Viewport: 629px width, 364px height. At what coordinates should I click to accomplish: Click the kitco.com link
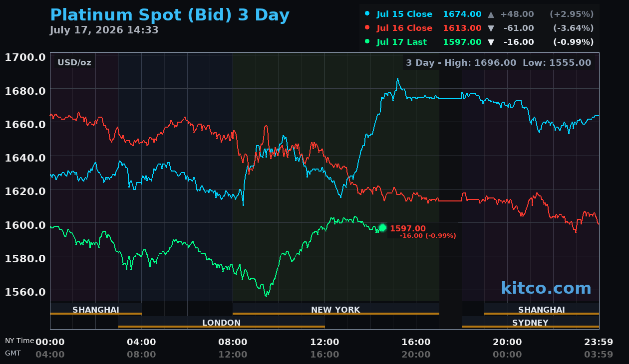[546, 288]
